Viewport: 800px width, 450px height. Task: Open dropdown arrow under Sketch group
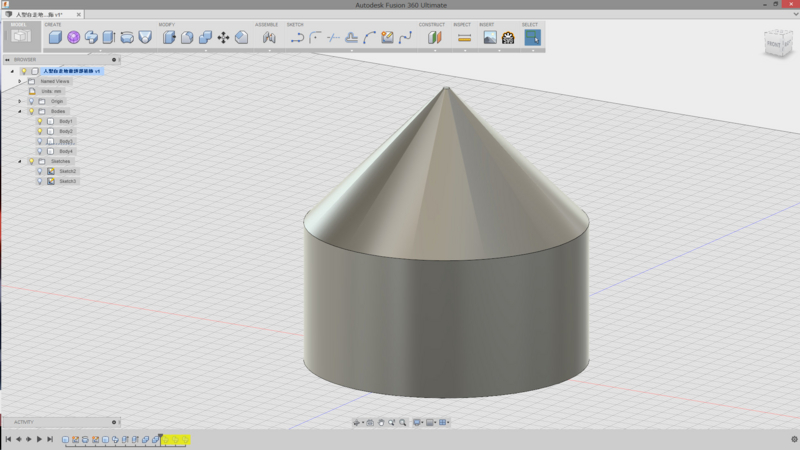352,51
